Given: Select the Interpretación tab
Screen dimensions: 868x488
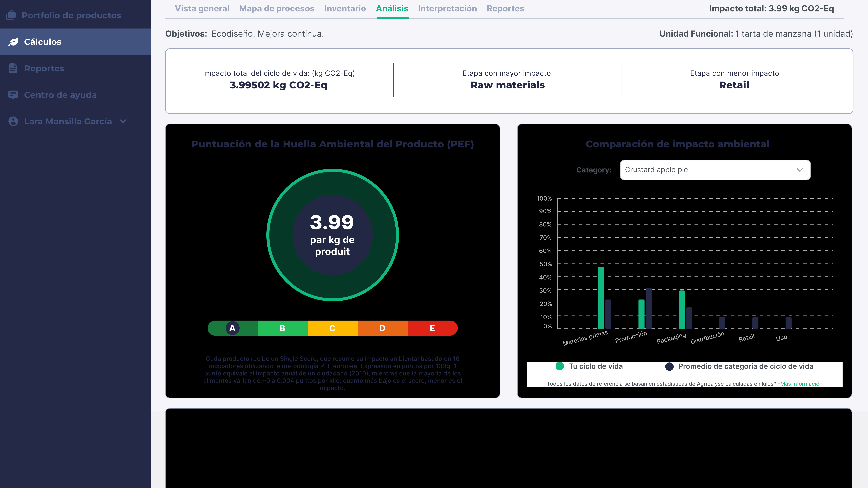Looking at the screenshot, I should pos(447,8).
